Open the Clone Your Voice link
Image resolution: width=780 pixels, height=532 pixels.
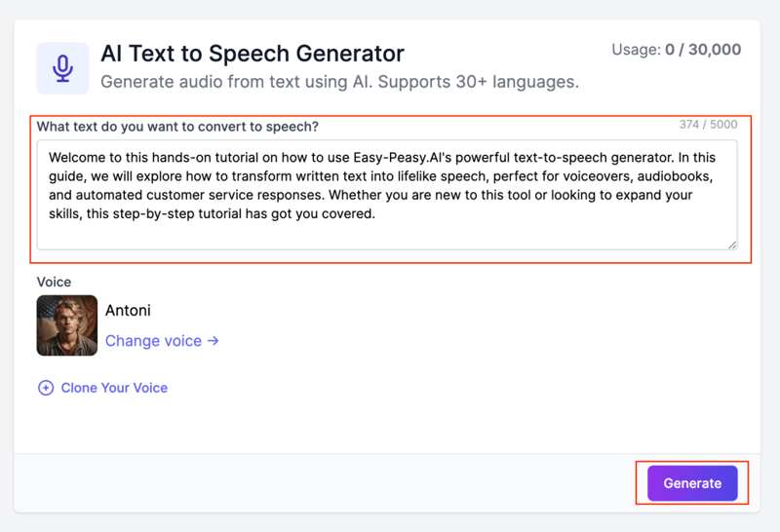tap(114, 388)
